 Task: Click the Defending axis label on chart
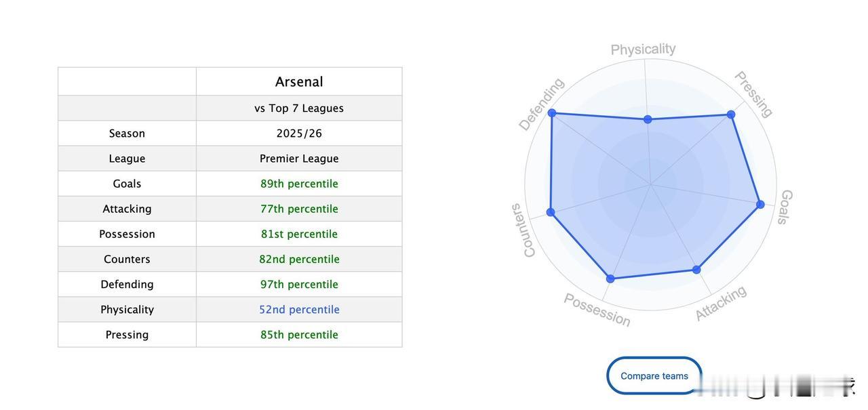541,104
